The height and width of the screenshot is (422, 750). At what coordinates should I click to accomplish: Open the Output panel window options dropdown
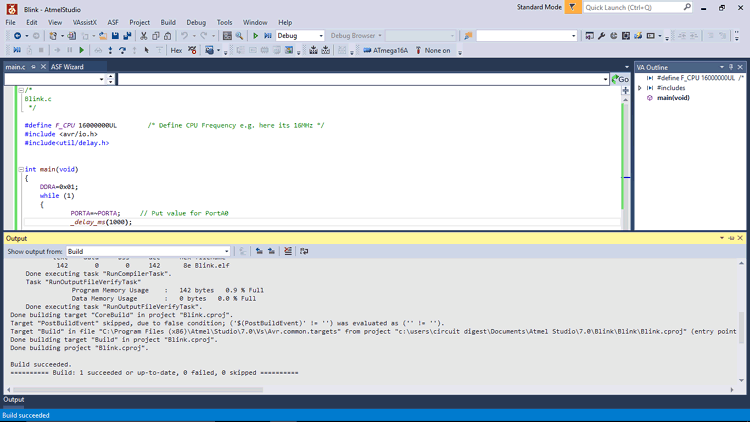(x=722, y=238)
